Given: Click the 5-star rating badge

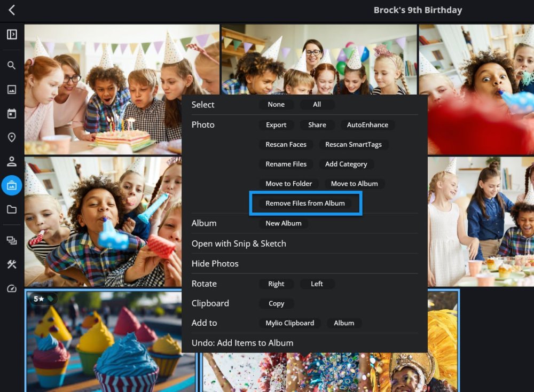Looking at the screenshot, I should coord(38,299).
